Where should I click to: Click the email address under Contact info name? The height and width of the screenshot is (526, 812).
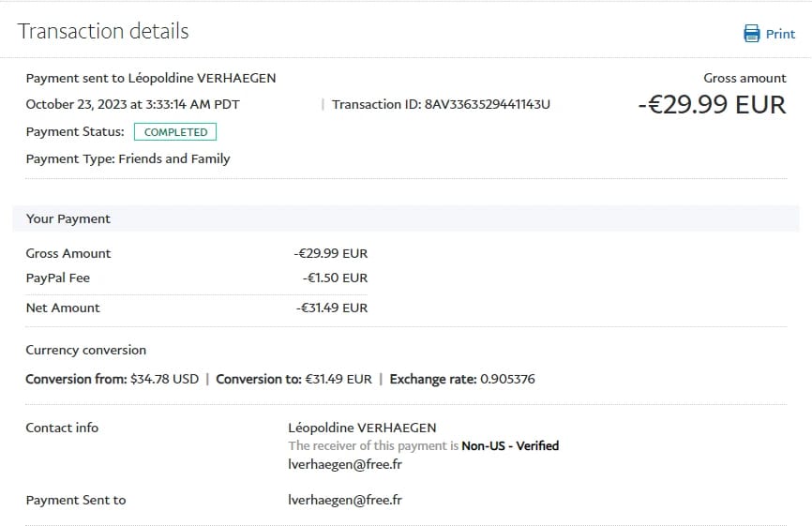[x=345, y=464]
